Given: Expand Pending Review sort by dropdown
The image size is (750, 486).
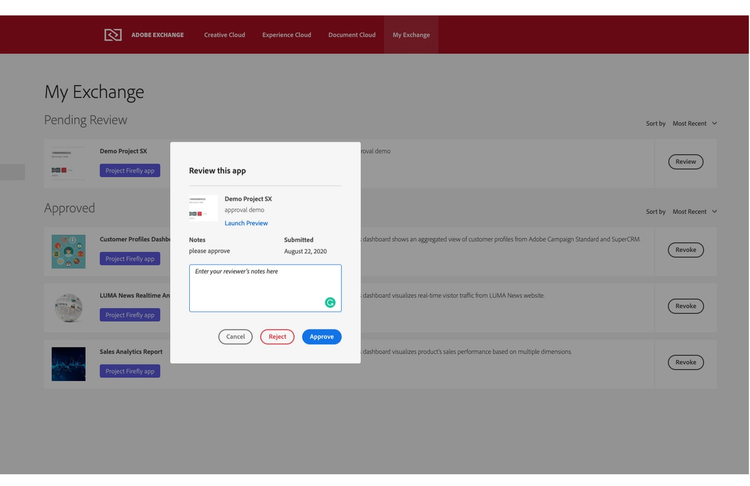Looking at the screenshot, I should tap(694, 124).
